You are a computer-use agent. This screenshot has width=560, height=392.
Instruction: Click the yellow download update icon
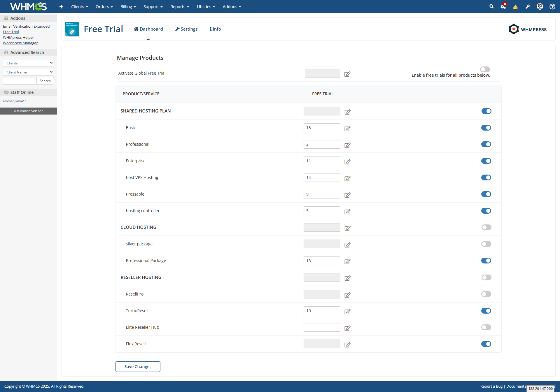[x=515, y=6]
